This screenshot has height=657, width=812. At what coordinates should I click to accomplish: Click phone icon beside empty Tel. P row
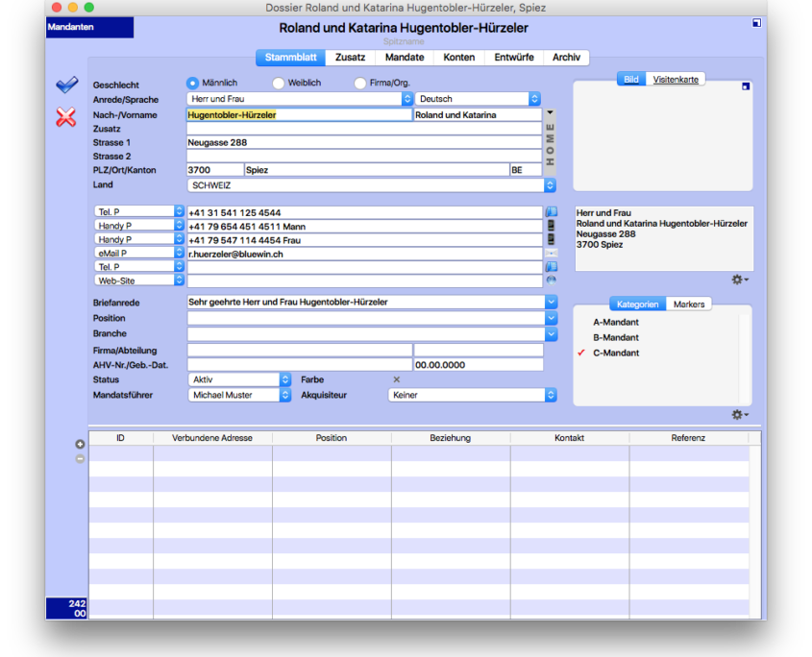(x=551, y=267)
